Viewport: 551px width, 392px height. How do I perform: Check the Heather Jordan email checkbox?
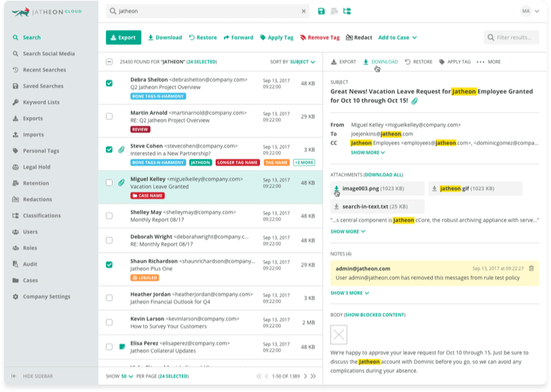(109, 298)
